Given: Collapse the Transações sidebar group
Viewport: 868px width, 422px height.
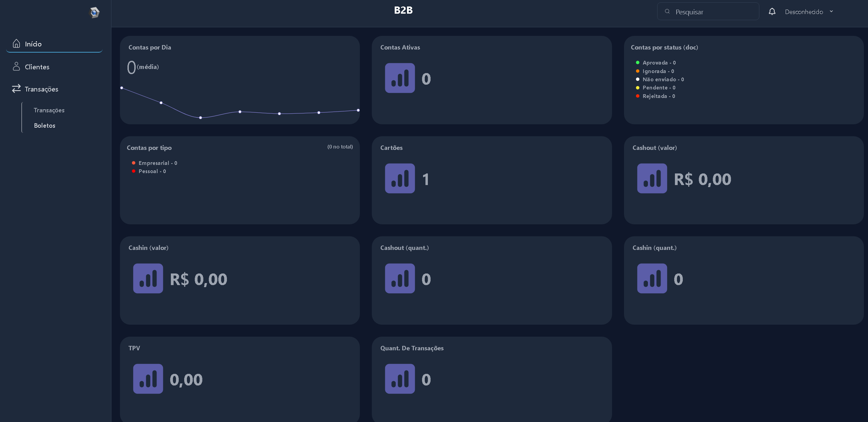Looking at the screenshot, I should pos(41,89).
